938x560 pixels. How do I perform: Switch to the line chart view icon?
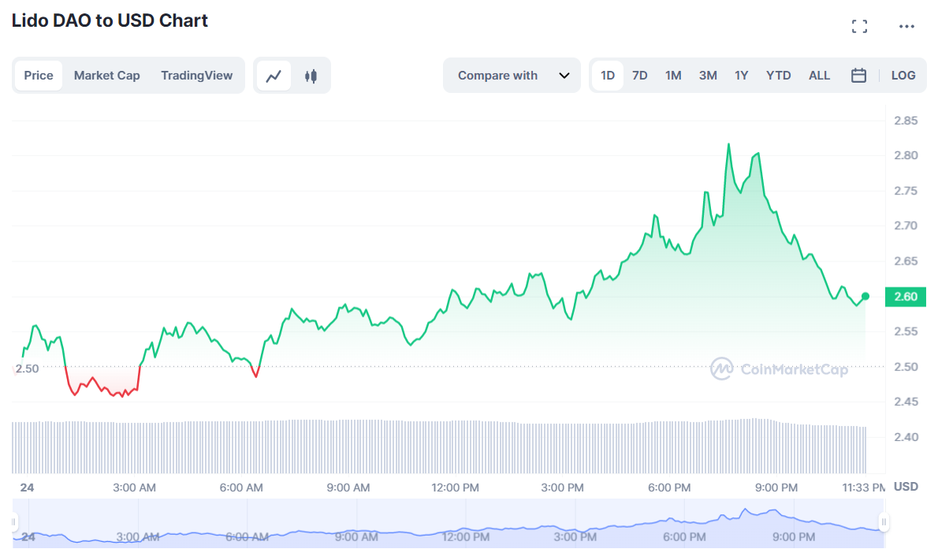point(274,76)
